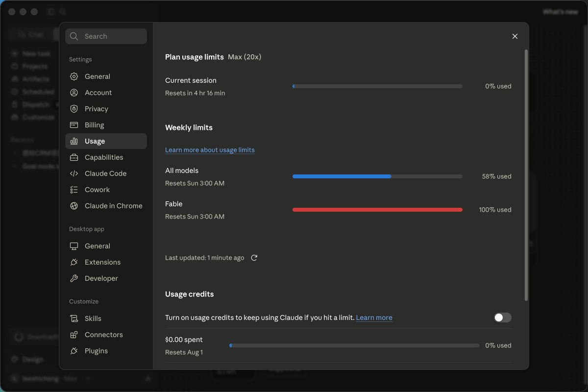Screen dimensions: 588x392
Task: Click the settings panel vertical scrollbar
Action: [526, 174]
